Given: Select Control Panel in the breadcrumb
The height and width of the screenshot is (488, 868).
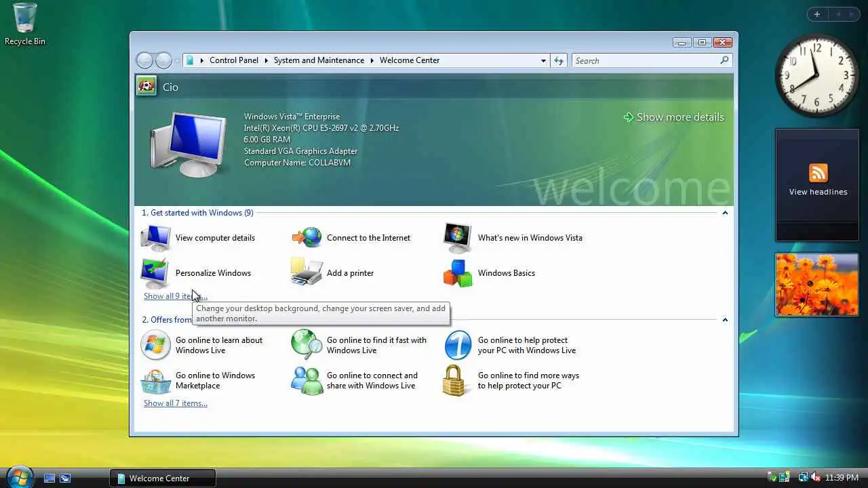Looking at the screenshot, I should tap(234, 60).
